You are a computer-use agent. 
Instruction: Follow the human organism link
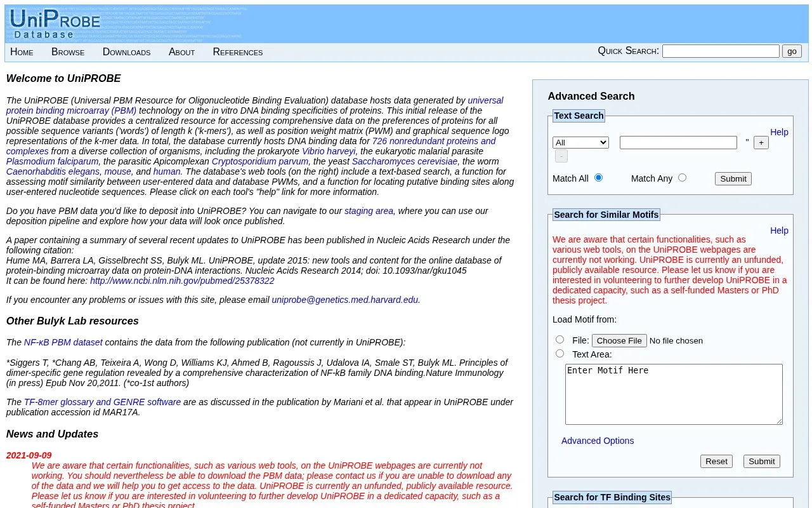[x=167, y=171]
